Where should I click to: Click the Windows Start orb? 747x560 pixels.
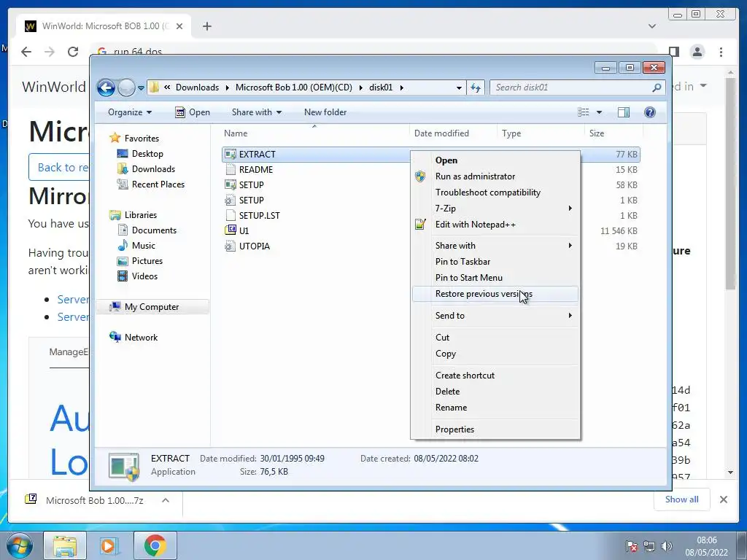tap(18, 545)
